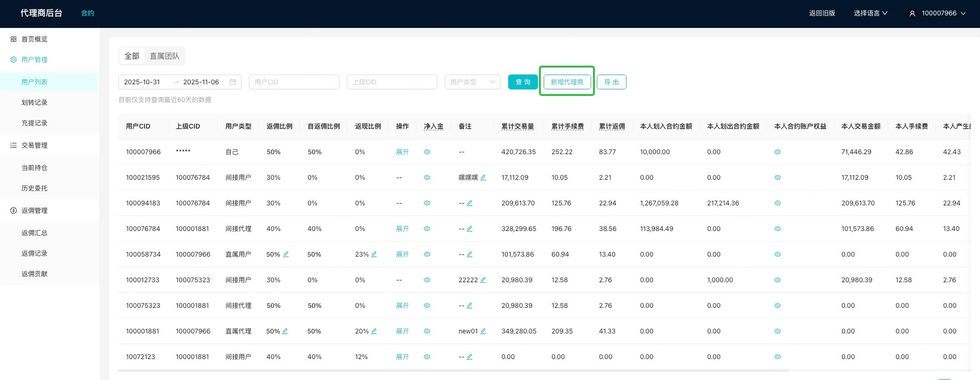
Task: Click the user avatar icon for account 100007966
Action: [x=912, y=14]
